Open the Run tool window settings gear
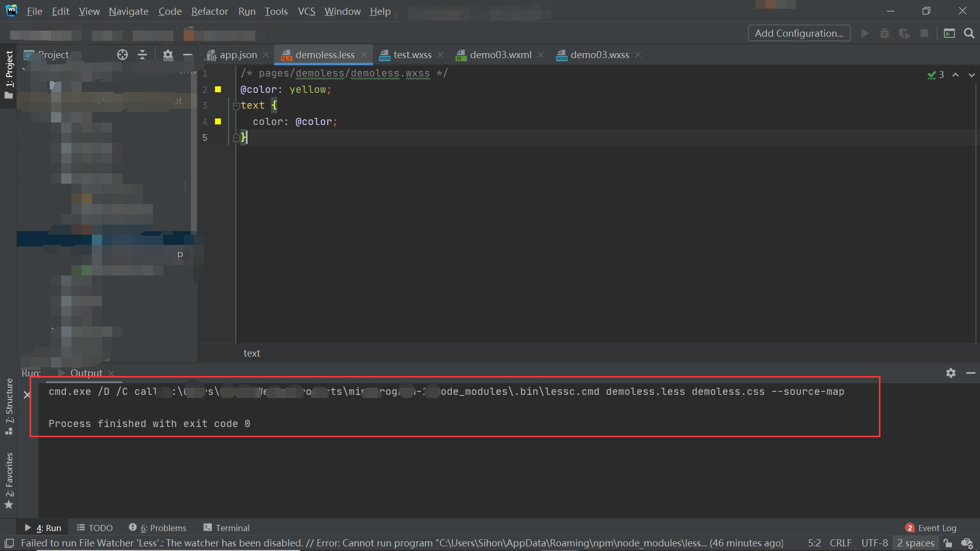 coord(950,373)
